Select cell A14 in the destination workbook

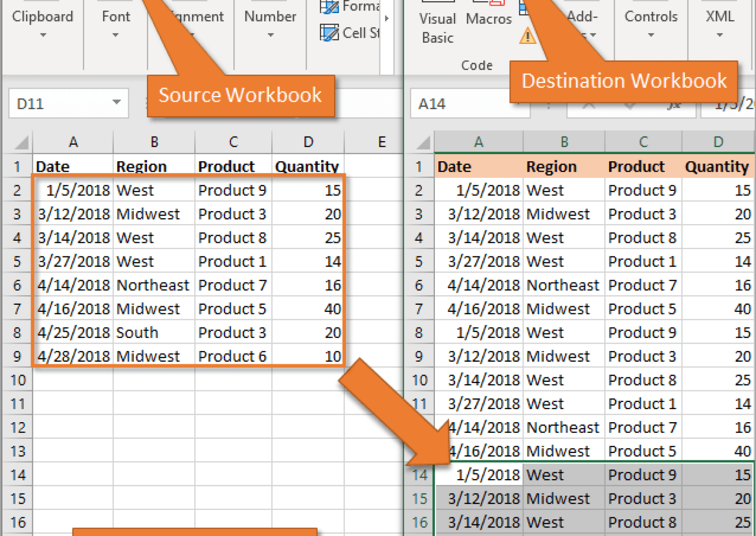pyautogui.click(x=478, y=474)
